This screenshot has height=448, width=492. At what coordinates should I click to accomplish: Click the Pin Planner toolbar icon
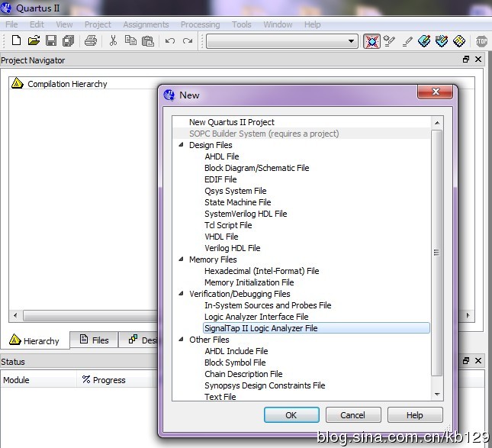click(424, 41)
